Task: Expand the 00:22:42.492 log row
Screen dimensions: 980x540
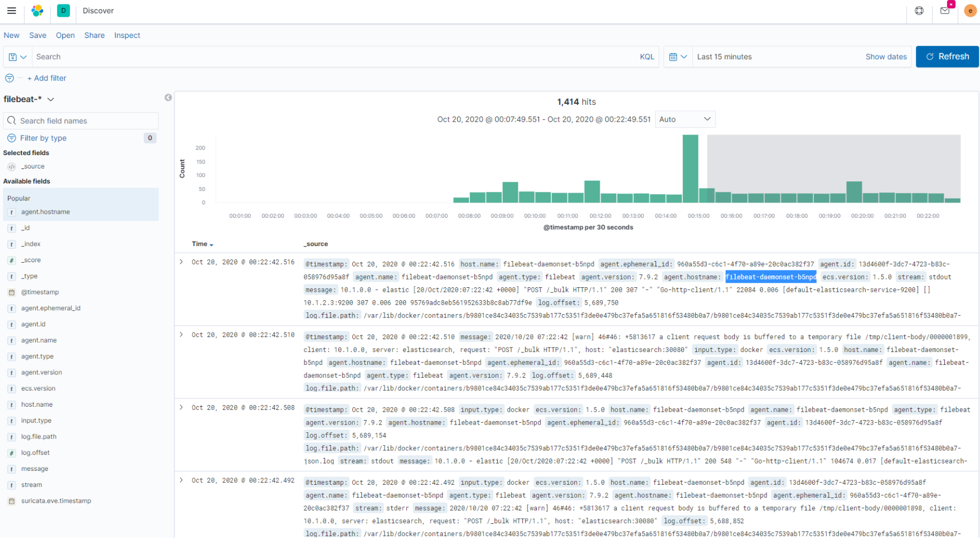Action: pos(181,480)
